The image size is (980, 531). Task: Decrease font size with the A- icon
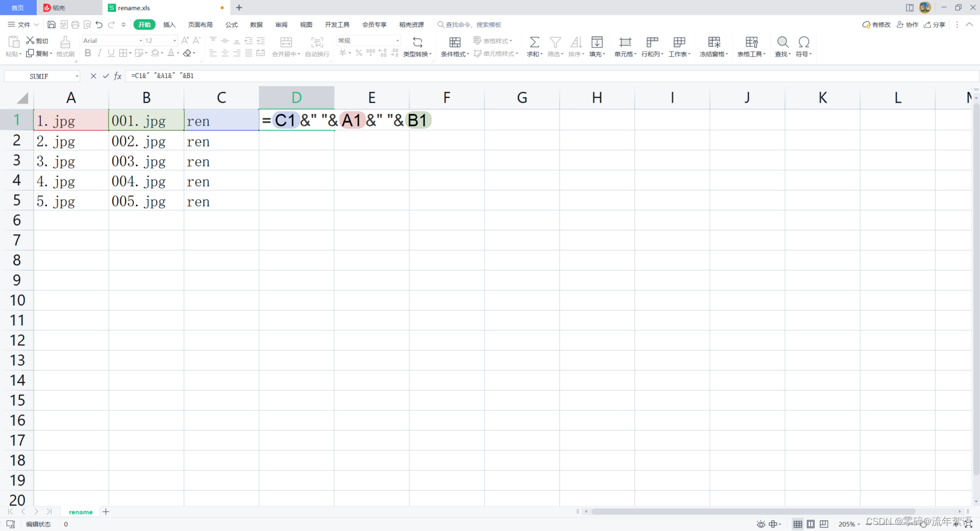pos(197,40)
